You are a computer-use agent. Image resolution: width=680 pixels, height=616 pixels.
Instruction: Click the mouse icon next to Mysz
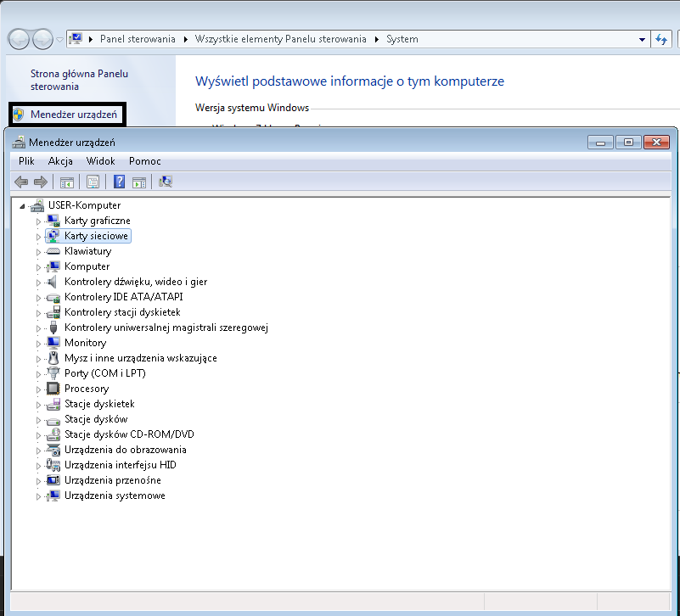tap(53, 358)
